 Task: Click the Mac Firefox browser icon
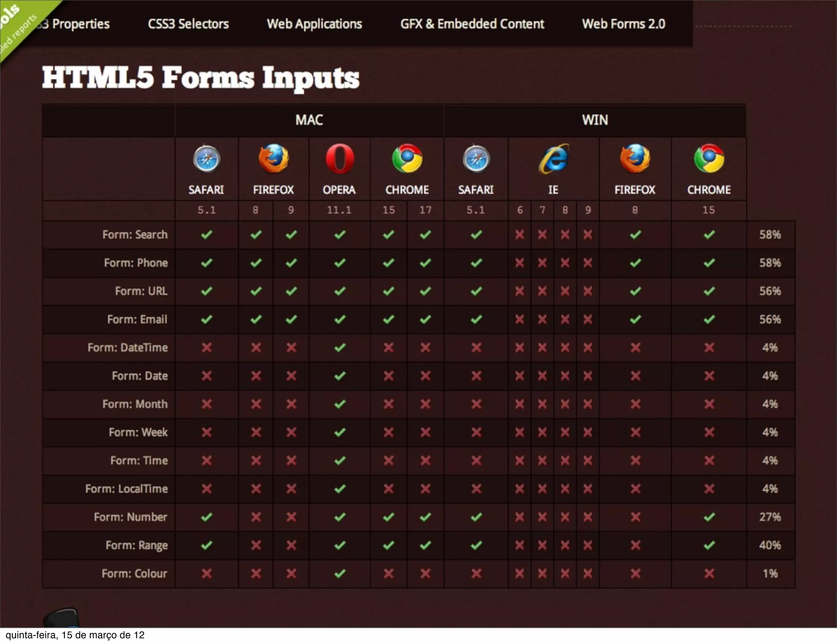coord(273,159)
